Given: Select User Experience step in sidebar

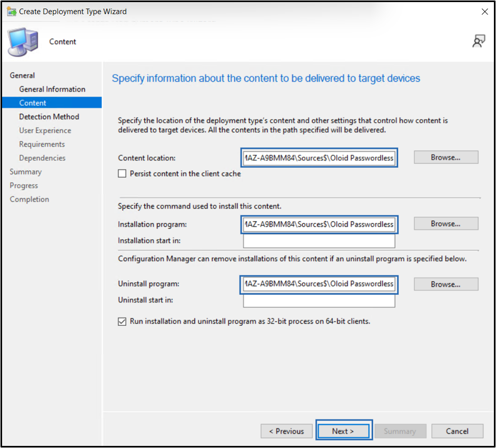Looking at the screenshot, I should pos(45,131).
